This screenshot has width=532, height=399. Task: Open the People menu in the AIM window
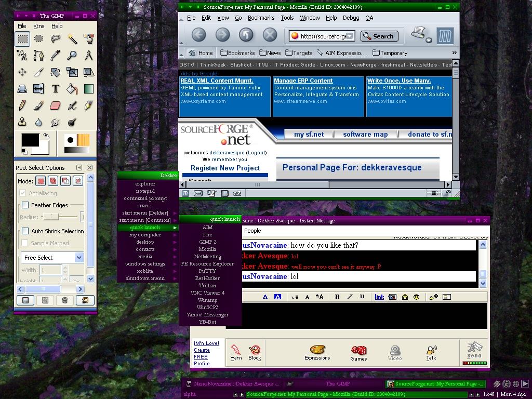(253, 231)
